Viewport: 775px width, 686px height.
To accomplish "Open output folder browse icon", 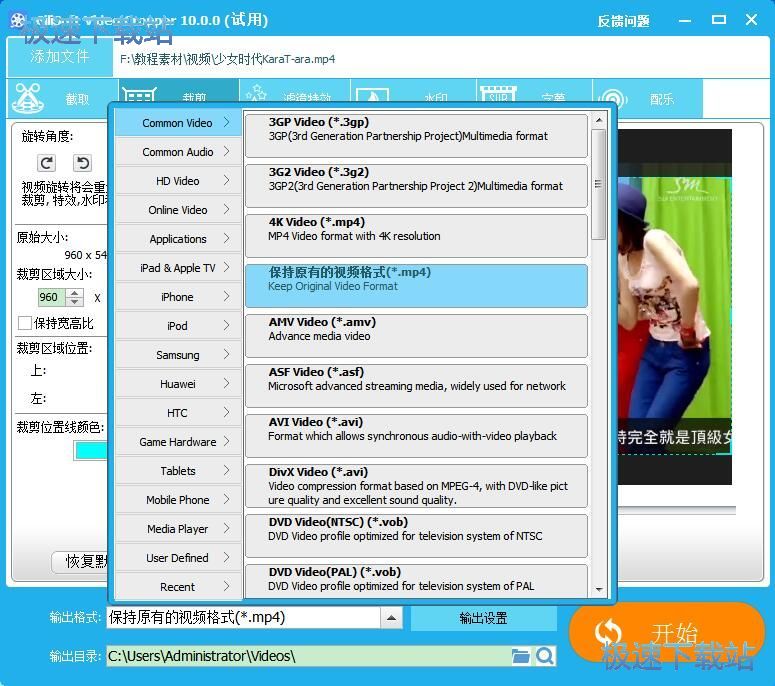I will 520,656.
